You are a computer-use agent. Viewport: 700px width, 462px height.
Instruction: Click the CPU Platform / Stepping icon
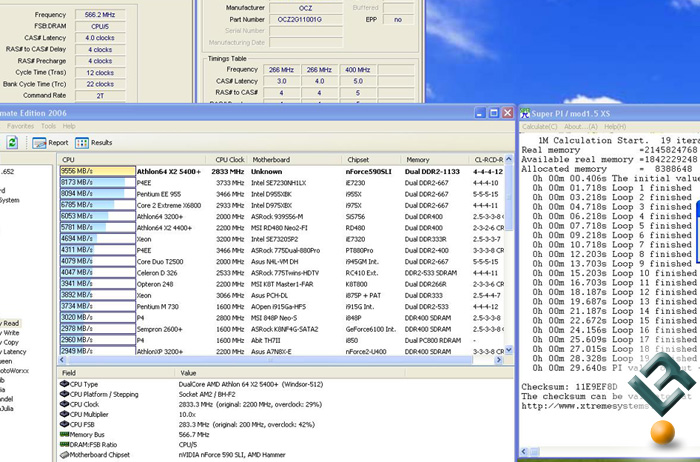coord(64,394)
